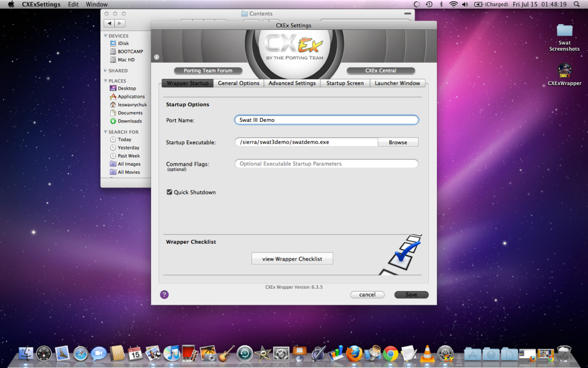Launch GarageBand from the Dock
Screen dimensions: 588x368
coord(226,354)
